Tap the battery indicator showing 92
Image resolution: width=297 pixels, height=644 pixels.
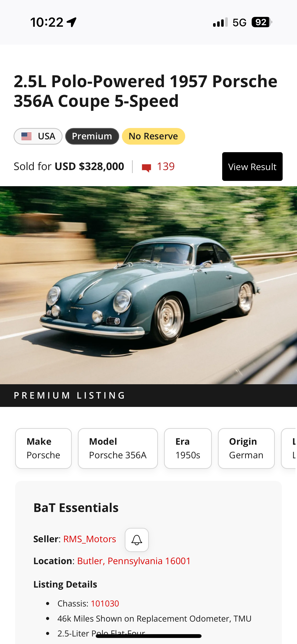(262, 22)
